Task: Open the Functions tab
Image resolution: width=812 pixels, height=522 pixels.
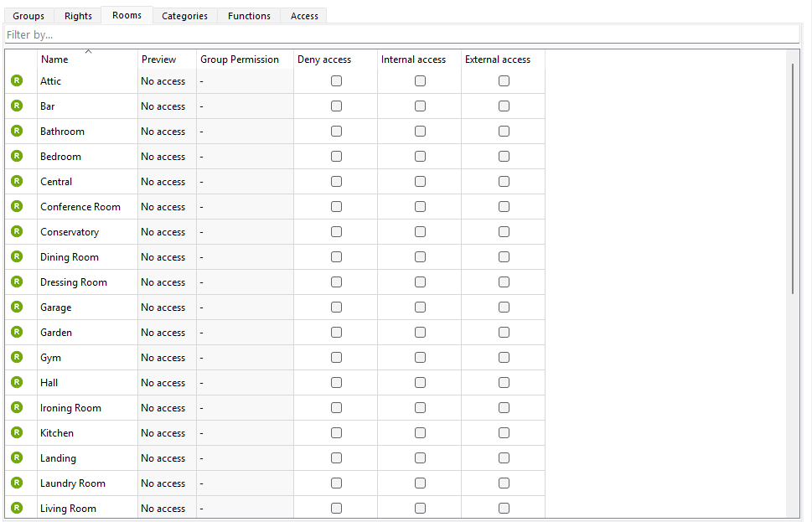Action: click(249, 16)
